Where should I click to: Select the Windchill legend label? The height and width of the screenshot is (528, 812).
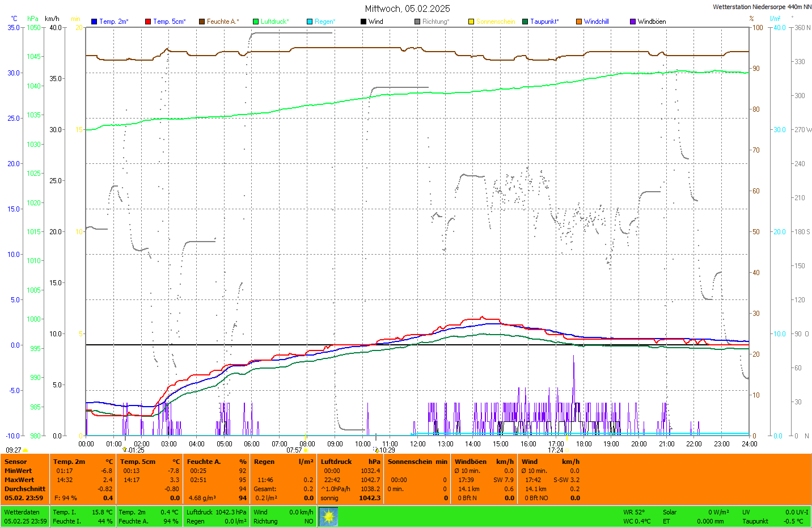(x=596, y=22)
